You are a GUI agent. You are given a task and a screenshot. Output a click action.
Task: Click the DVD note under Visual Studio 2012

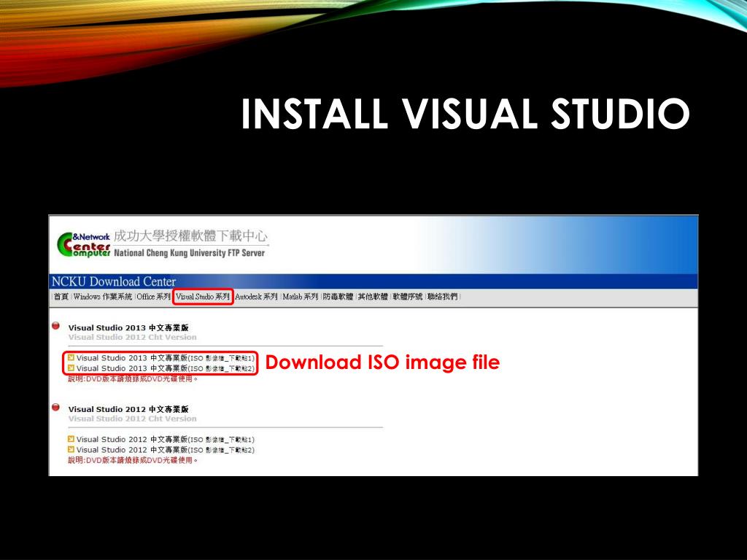133,461
